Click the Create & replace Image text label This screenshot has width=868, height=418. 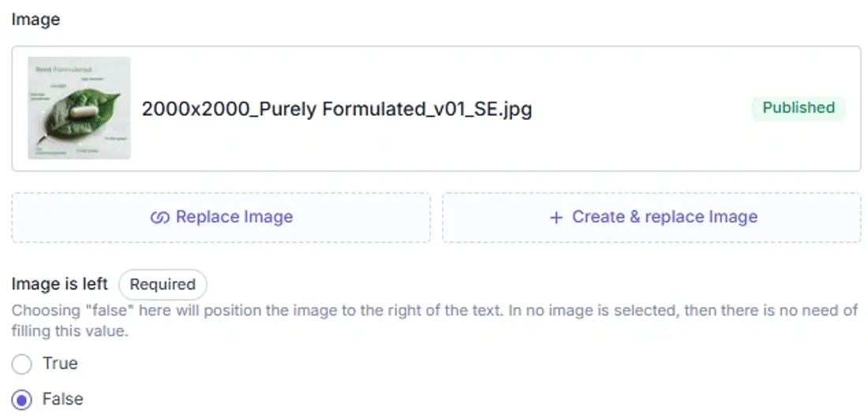665,217
